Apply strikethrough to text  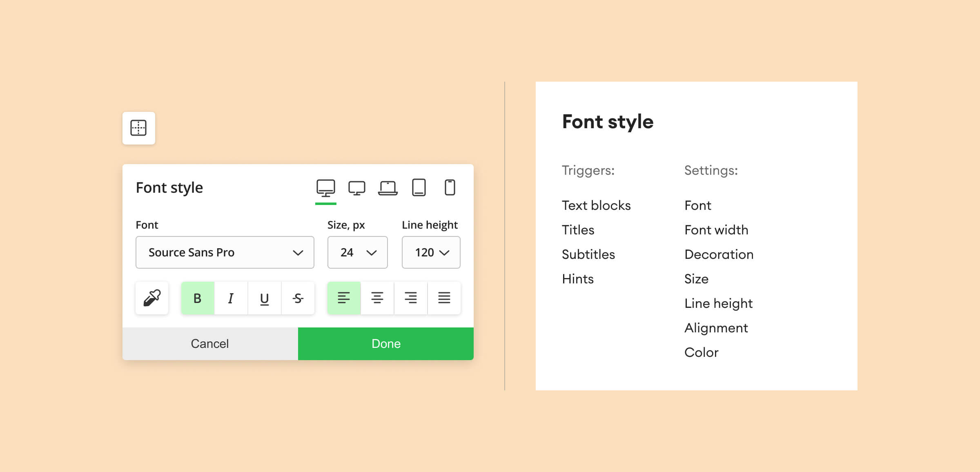tap(298, 298)
